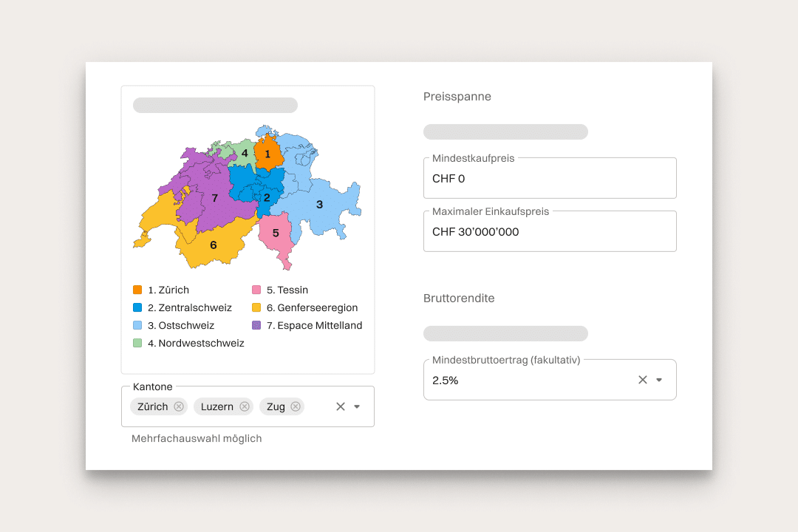Select Zürich region 1 on map
The height and width of the screenshot is (532, 798).
coord(268,154)
